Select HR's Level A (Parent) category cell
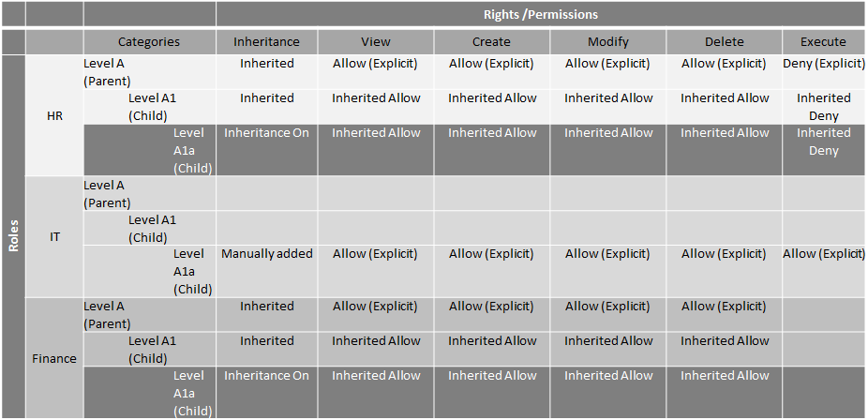The height and width of the screenshot is (420, 868). tap(149, 71)
